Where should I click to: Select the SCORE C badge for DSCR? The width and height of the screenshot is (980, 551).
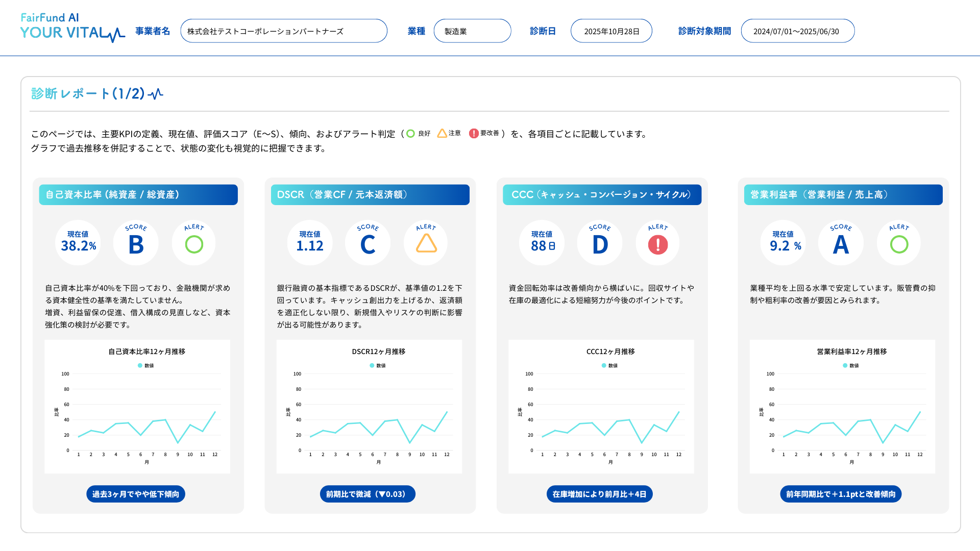pyautogui.click(x=367, y=243)
